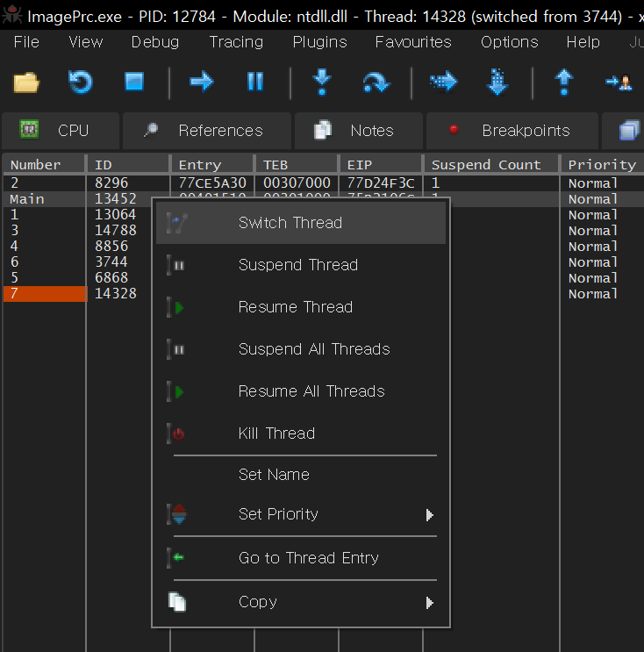
Task: Open the Debug menu
Action: click(x=155, y=42)
